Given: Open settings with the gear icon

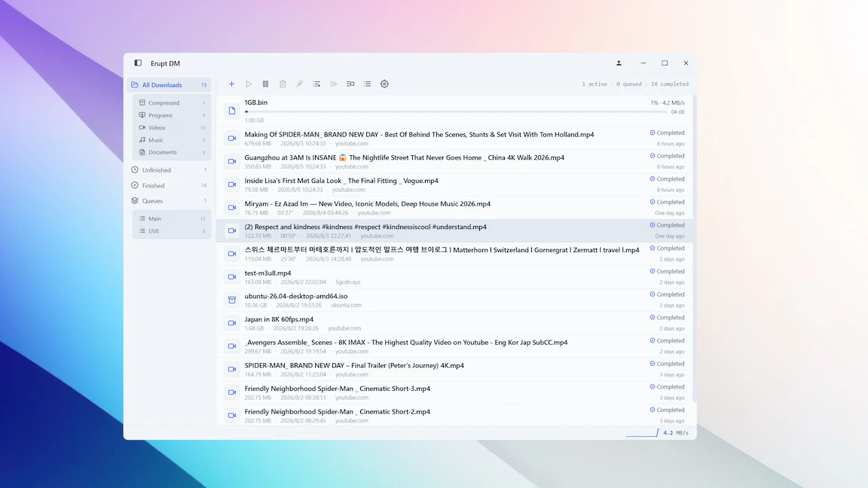Looking at the screenshot, I should pyautogui.click(x=384, y=84).
